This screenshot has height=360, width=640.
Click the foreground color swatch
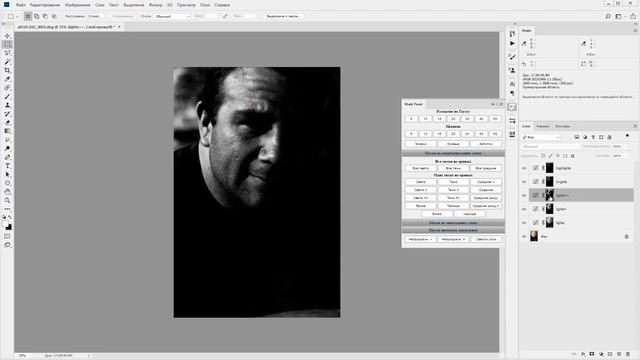5,224
